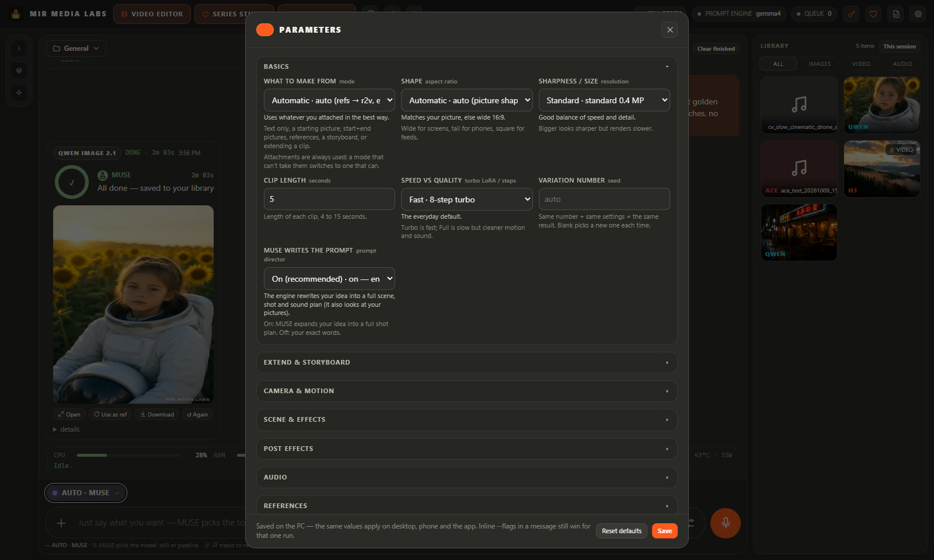Collapse the Basics section
This screenshot has height=560, width=934.
(466, 66)
